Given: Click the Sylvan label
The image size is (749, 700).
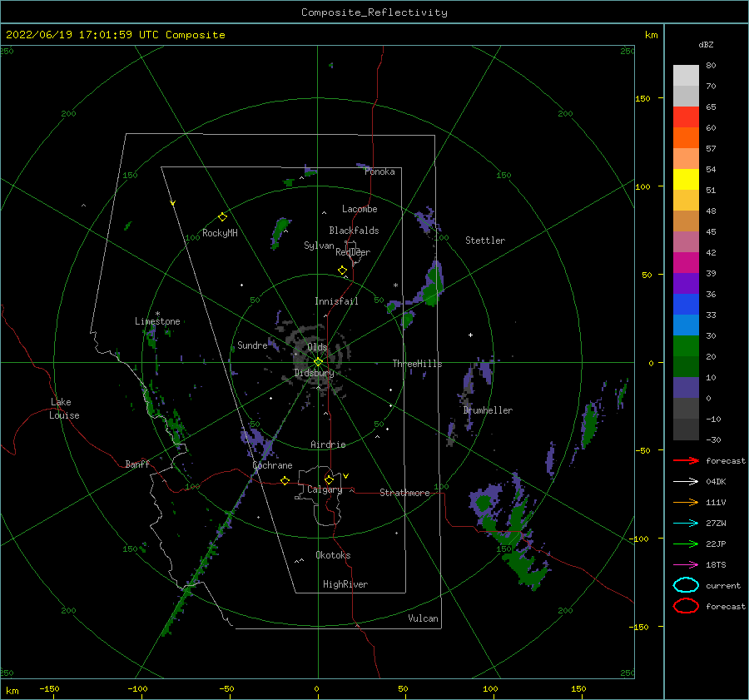Looking at the screenshot, I should pyautogui.click(x=319, y=246).
